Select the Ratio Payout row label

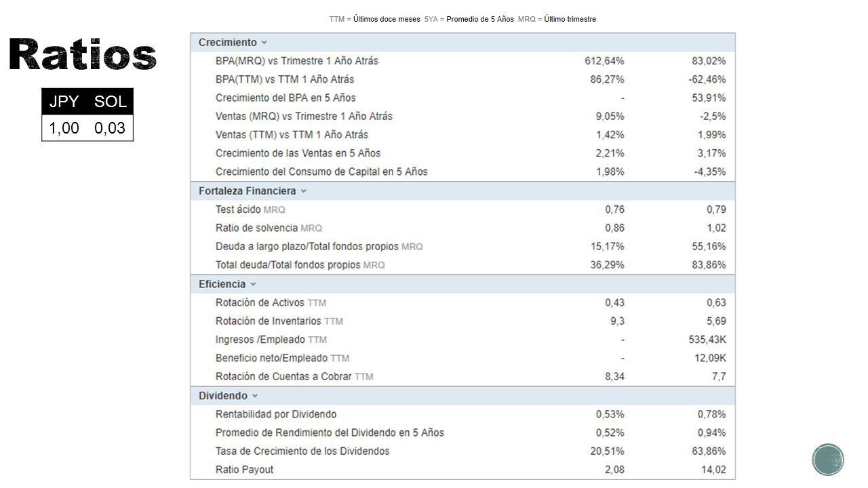244,470
